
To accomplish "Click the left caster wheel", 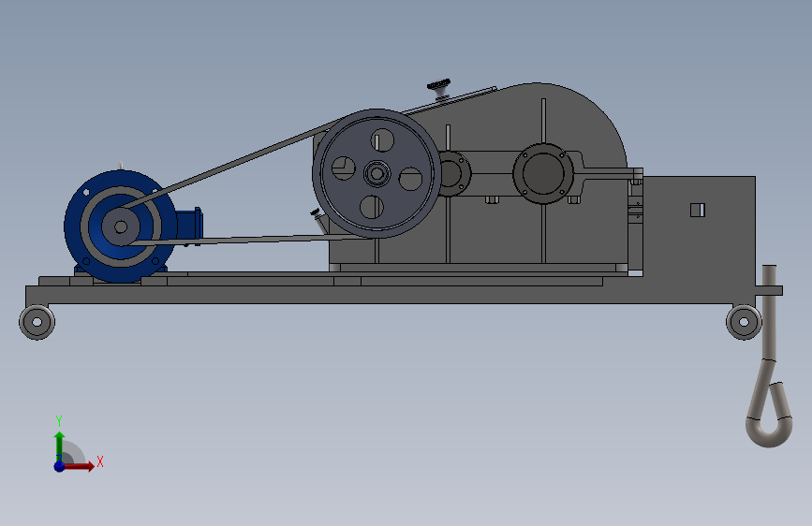I will [x=37, y=322].
